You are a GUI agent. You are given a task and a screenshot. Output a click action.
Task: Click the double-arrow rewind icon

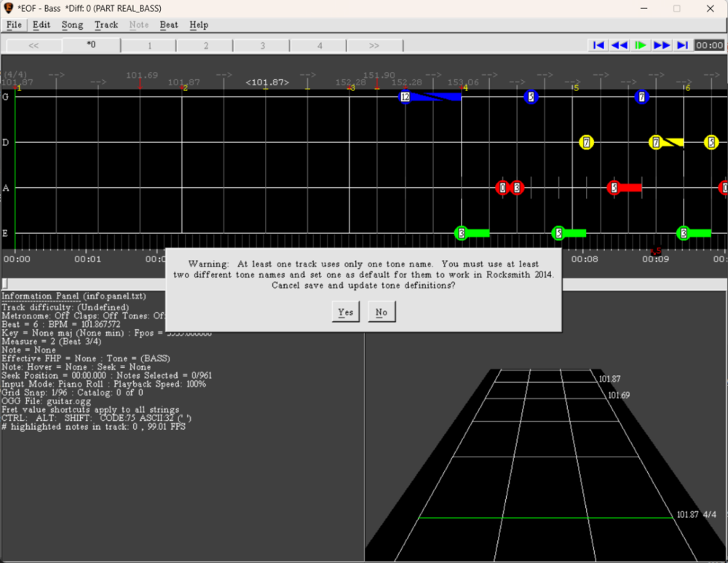(620, 45)
